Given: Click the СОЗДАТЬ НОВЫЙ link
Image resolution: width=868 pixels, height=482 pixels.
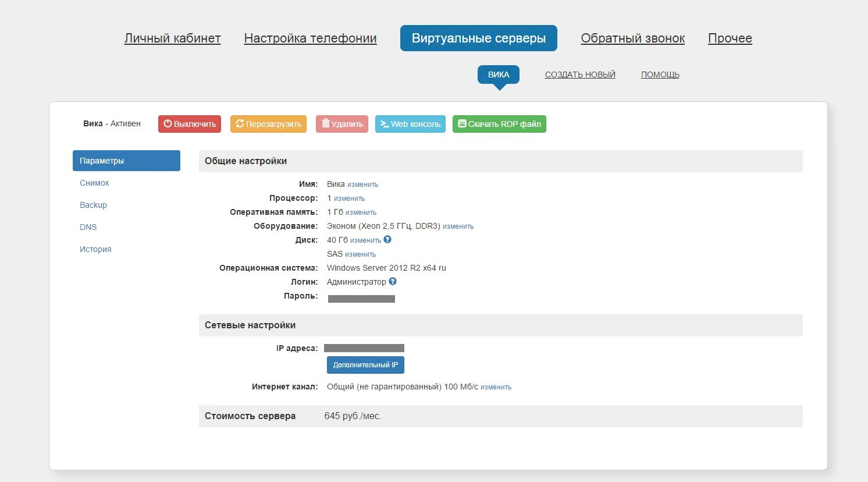Looking at the screenshot, I should 580,75.
